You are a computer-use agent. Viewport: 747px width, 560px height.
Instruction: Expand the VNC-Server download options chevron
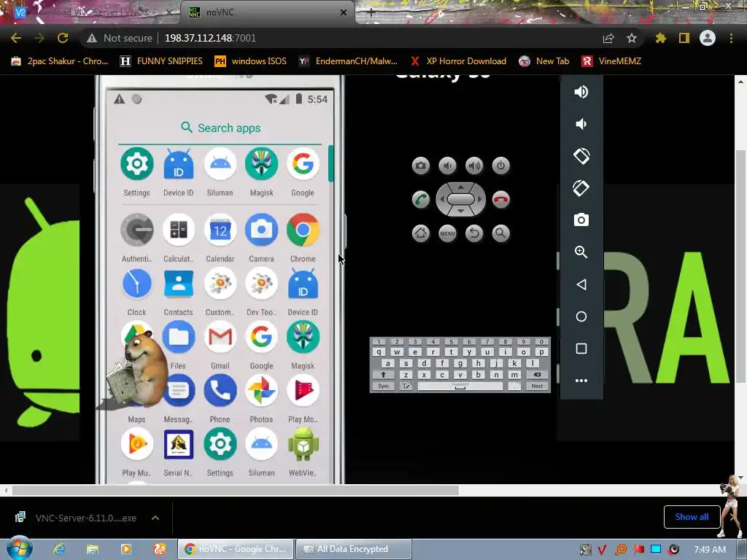(155, 518)
